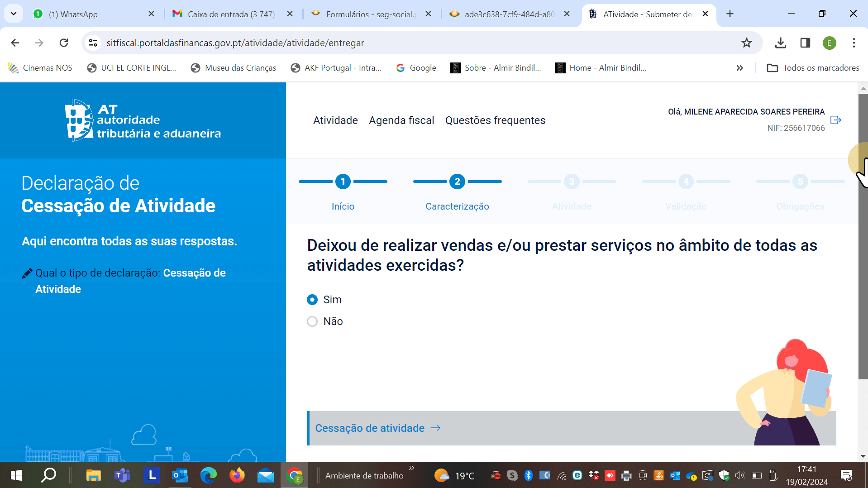
Task: Open Microsoft Teams from the taskbar
Action: click(x=123, y=475)
